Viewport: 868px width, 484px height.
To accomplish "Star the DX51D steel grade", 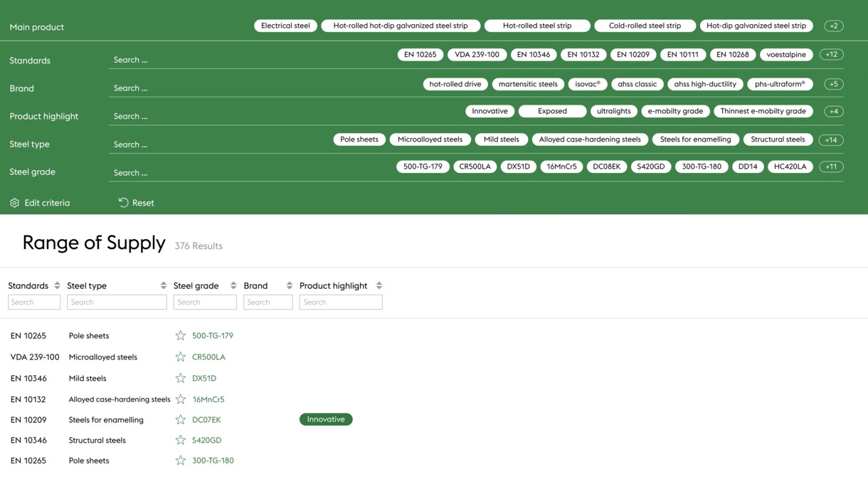I will (181, 378).
